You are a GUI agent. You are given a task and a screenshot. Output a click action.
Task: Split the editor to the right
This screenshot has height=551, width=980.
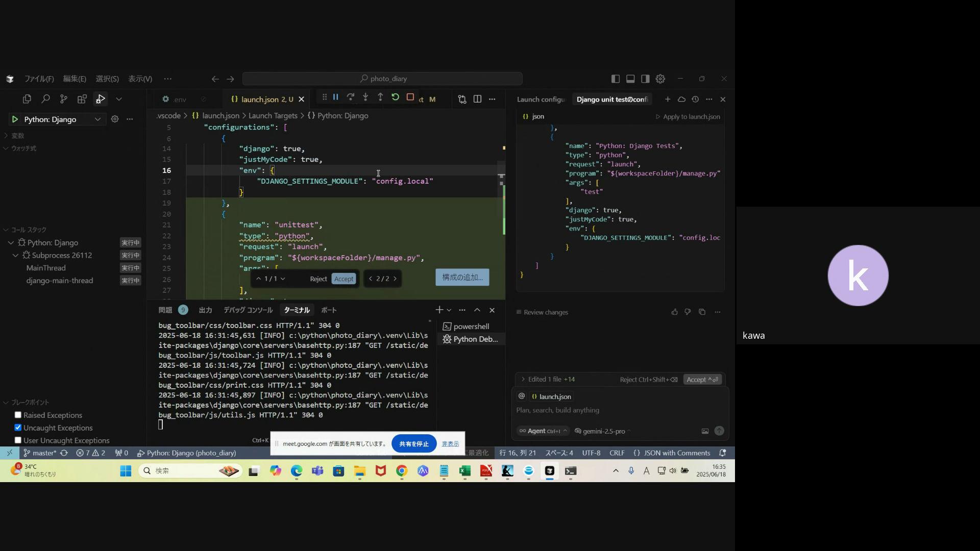[477, 99]
